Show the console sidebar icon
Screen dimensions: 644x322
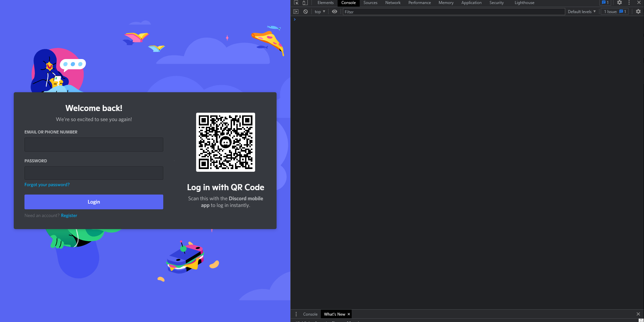[x=296, y=11]
